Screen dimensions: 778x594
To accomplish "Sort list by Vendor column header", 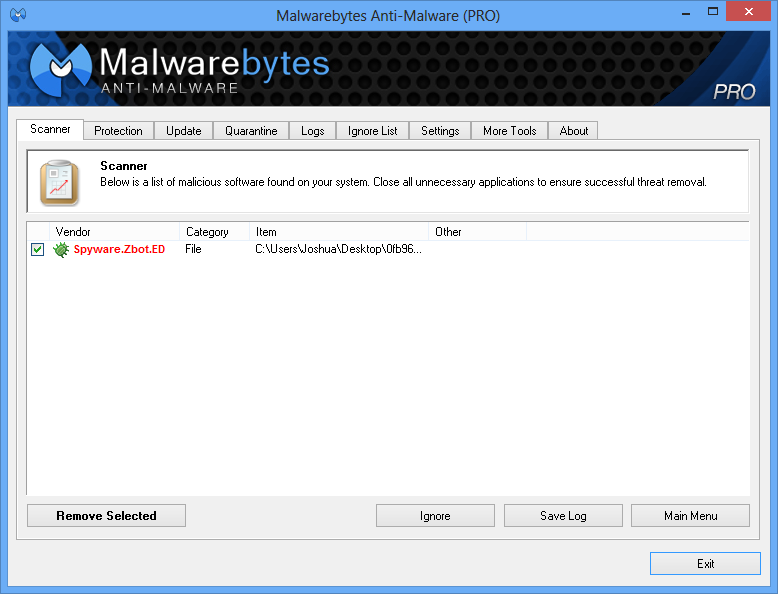I will pyautogui.click(x=113, y=232).
